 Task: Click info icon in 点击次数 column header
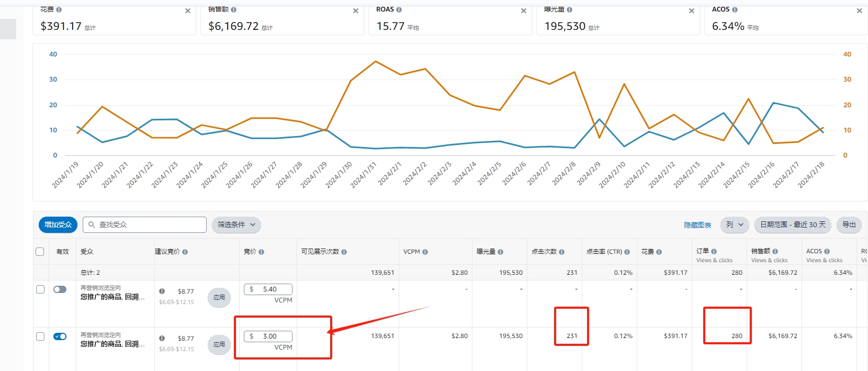(562, 252)
